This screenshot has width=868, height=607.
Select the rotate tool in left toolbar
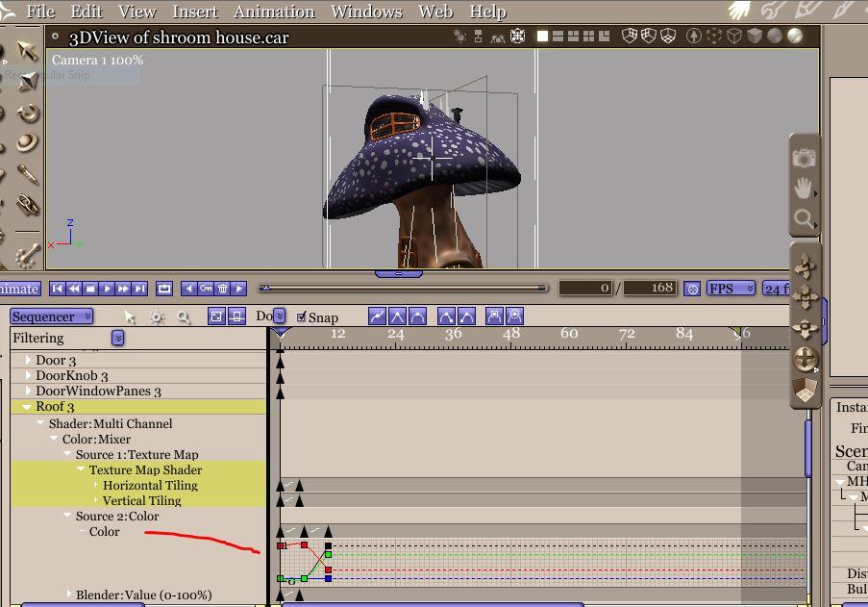(27, 114)
